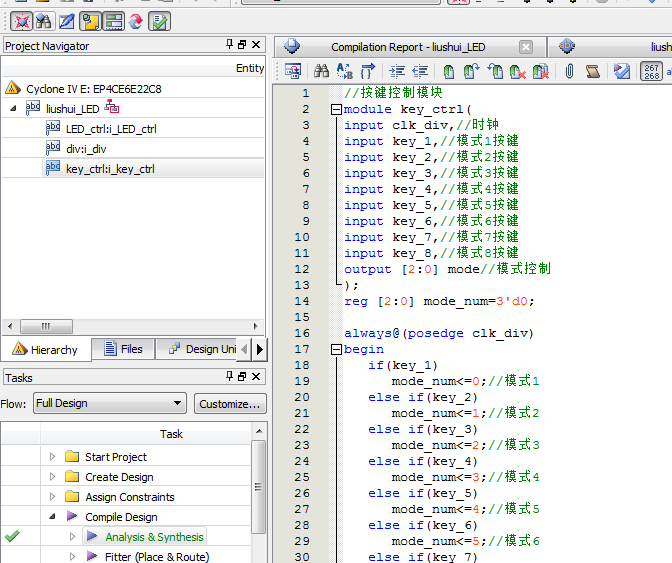This screenshot has height=563, width=672.
Task: Expand the Assign Constraints task
Action: point(52,497)
